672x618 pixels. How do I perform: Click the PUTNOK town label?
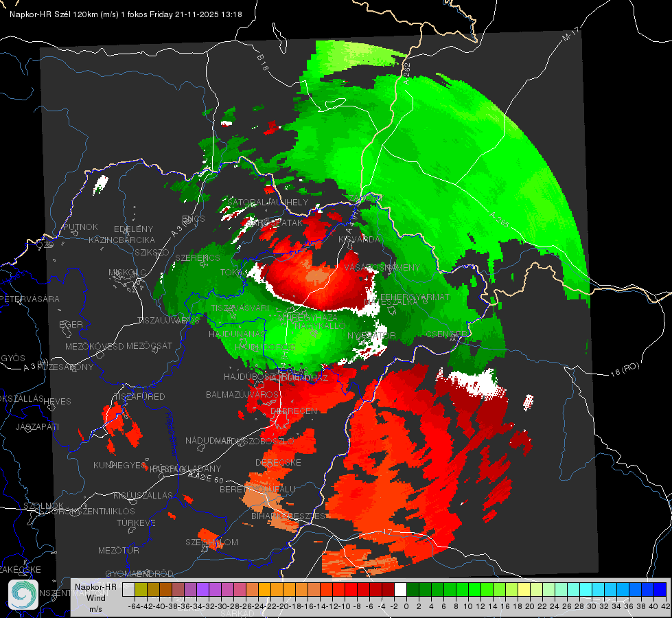tap(80, 227)
